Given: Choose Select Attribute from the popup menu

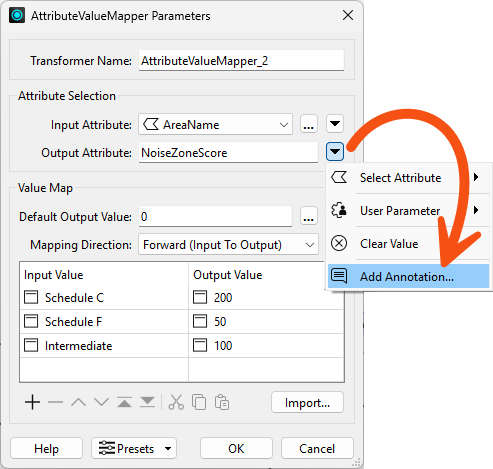Looking at the screenshot, I should (x=408, y=178).
